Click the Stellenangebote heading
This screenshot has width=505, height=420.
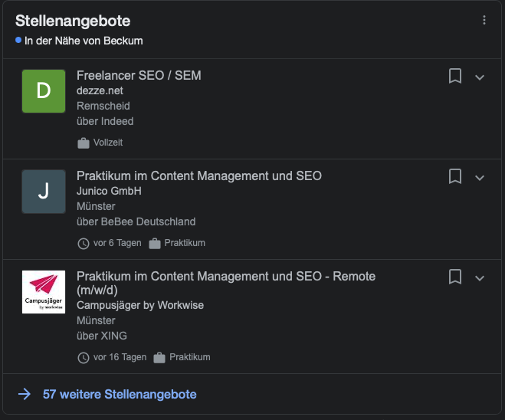click(x=73, y=21)
